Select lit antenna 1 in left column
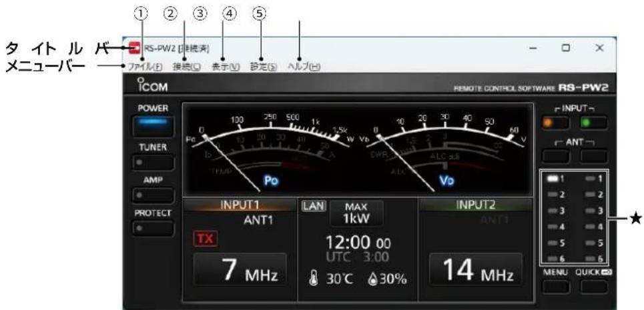Viewport: 644px width, 310px height. tap(555, 179)
